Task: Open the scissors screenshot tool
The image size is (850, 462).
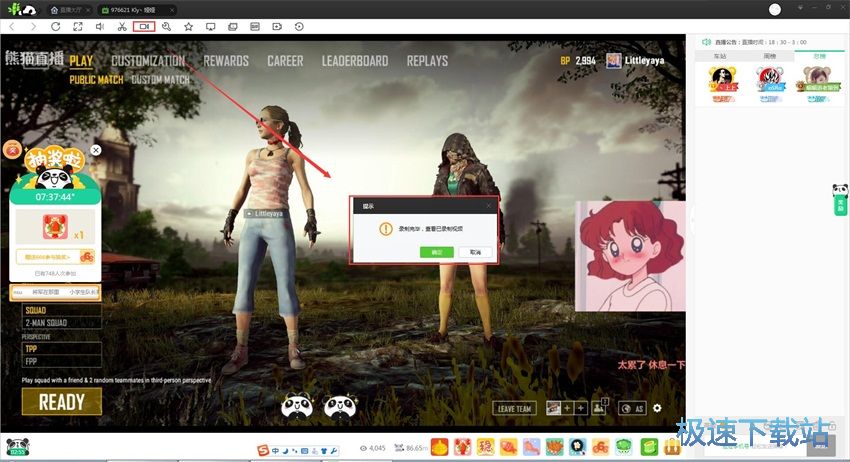Action: click(x=122, y=27)
